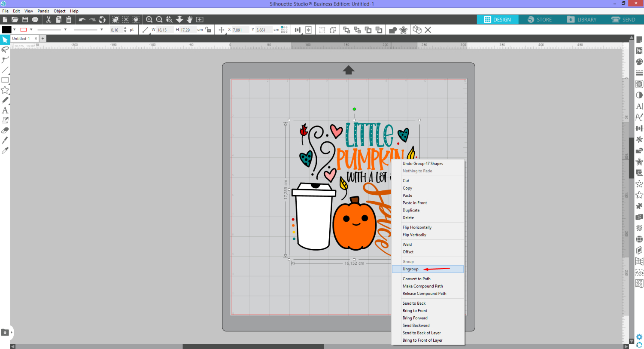Click the line thickness stepper arrows
The height and width of the screenshot is (349, 644).
[x=125, y=30]
